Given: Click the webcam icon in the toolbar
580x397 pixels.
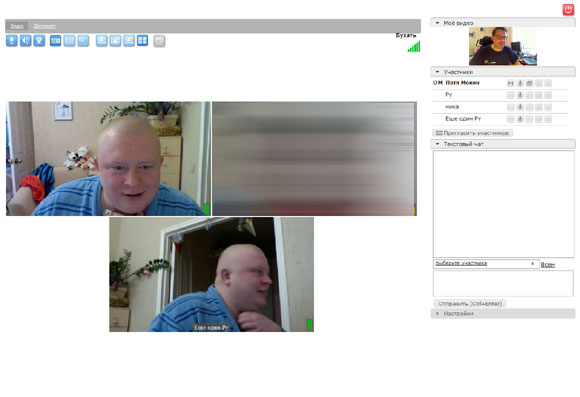Looking at the screenshot, I should (x=39, y=41).
